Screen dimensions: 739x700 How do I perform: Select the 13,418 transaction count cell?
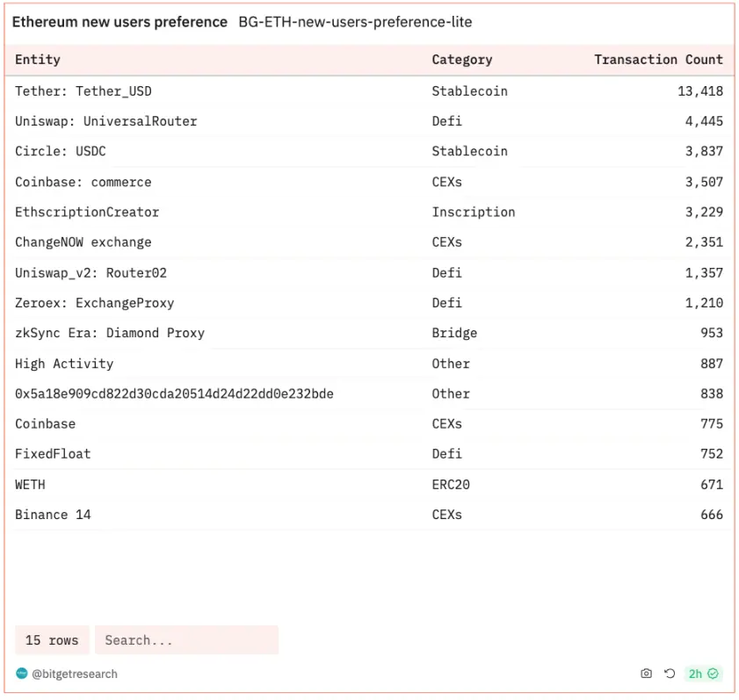[699, 91]
